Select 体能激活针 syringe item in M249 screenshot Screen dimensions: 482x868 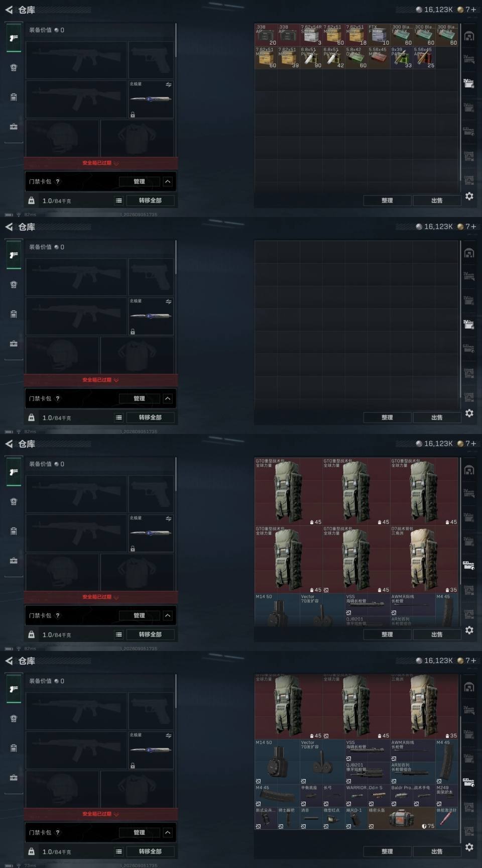coord(446,818)
